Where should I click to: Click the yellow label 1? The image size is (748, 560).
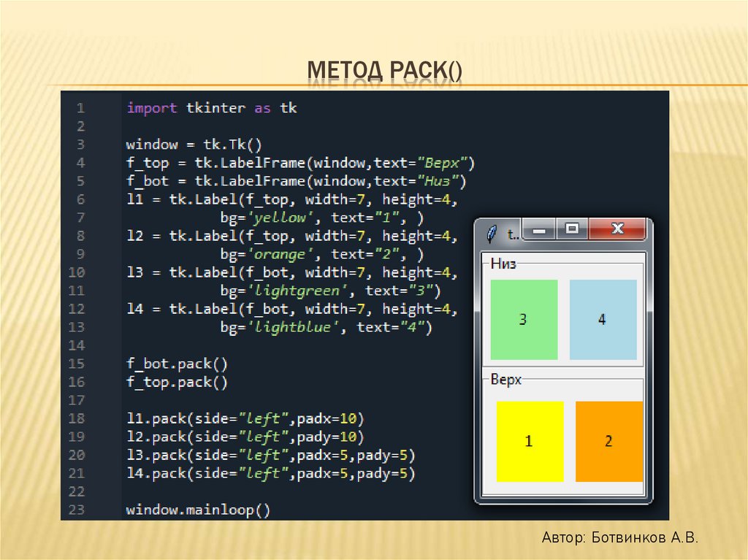[x=530, y=441]
